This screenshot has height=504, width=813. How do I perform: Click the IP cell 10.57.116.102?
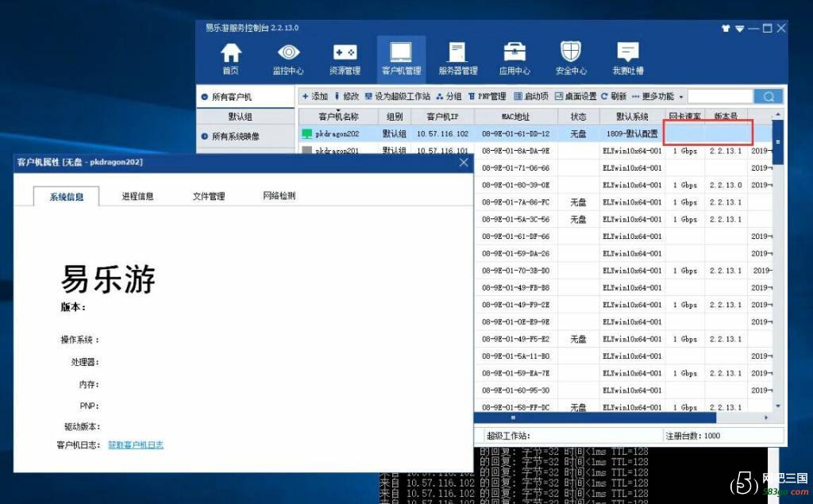(442, 134)
